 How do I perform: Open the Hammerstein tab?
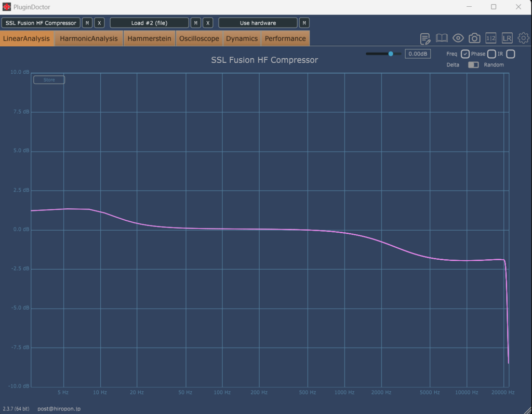tap(149, 38)
